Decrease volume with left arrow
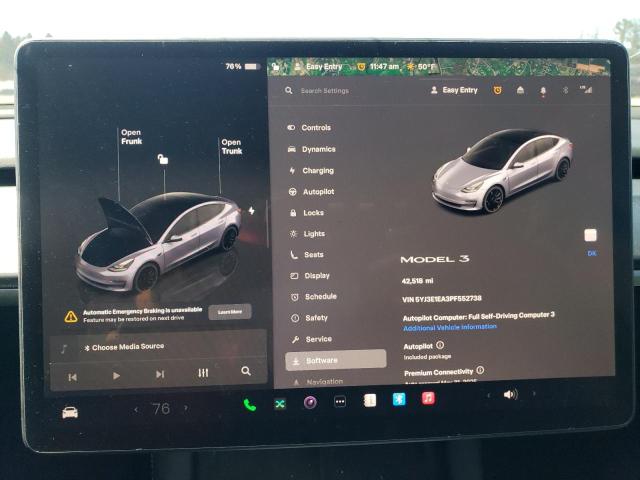Screen dimensions: 640x480 point(489,396)
